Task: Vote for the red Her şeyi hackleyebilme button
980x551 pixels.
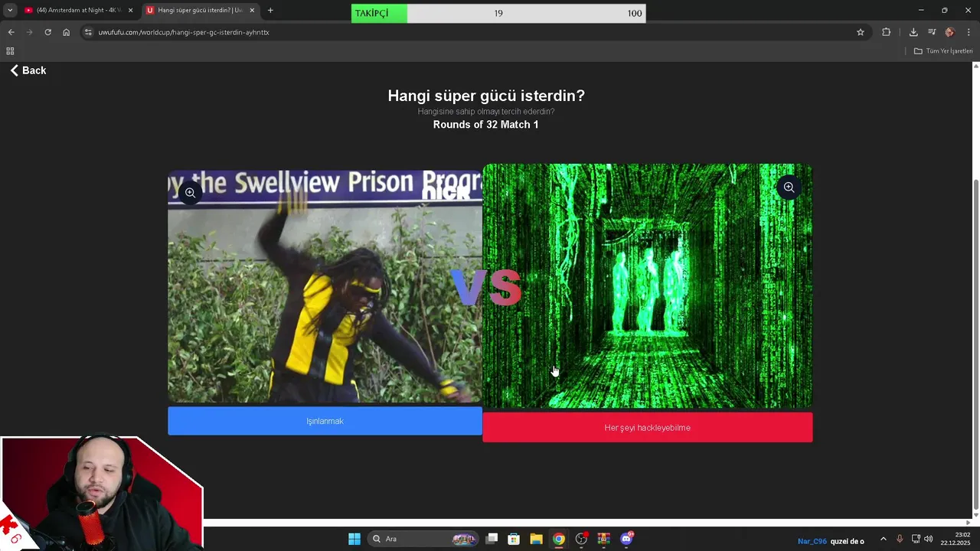Action: [x=647, y=428]
